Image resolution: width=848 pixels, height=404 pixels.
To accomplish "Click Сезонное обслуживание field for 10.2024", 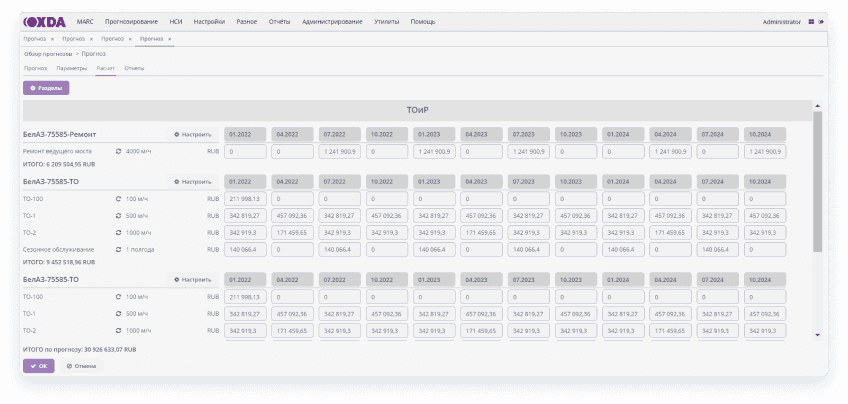I will pos(765,250).
